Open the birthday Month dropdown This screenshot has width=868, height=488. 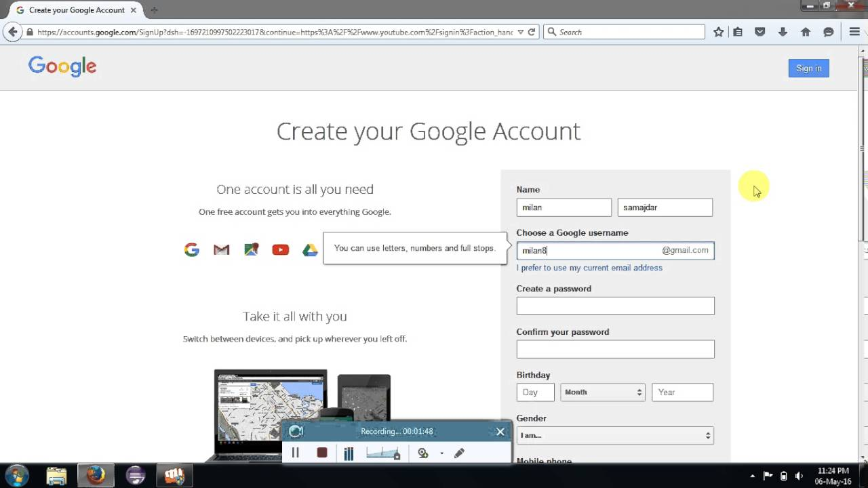(602, 392)
